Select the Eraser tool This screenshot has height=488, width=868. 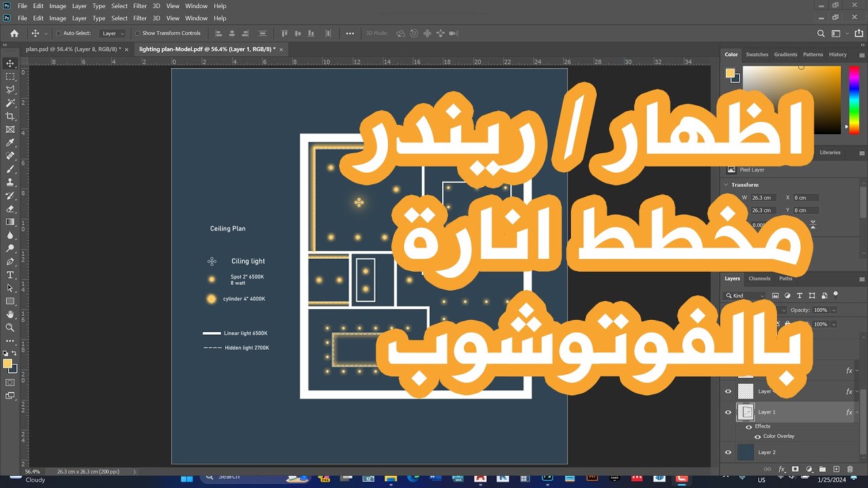pyautogui.click(x=10, y=209)
